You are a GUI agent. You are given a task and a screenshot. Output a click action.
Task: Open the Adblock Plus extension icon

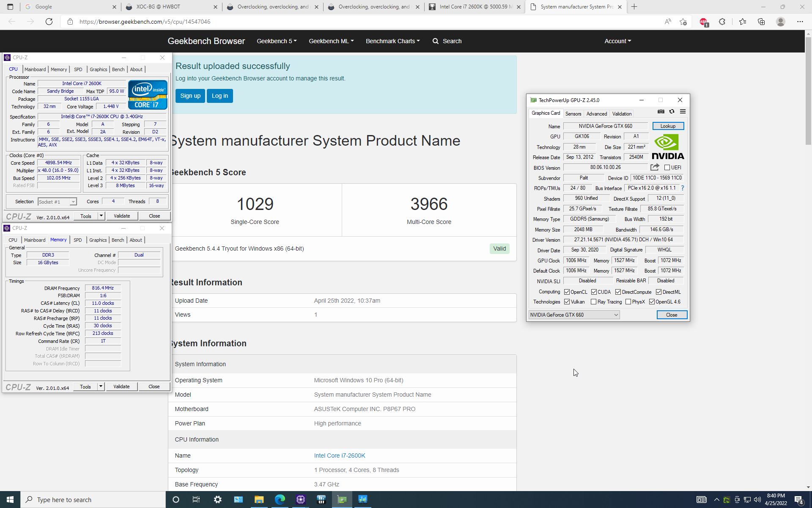[x=703, y=22]
